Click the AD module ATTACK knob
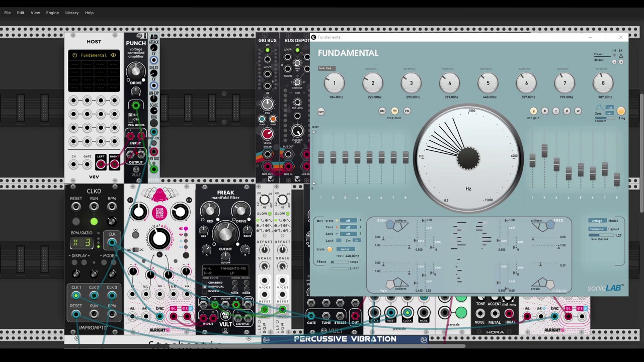Screen dimensions: 644x362 154,48
